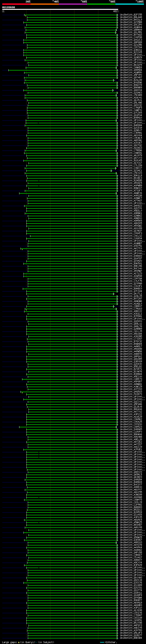Select hit label UniRef100_Q2GA63
Image resolution: width=146 pixels, height=644 pixels.
[x=131, y=93]
